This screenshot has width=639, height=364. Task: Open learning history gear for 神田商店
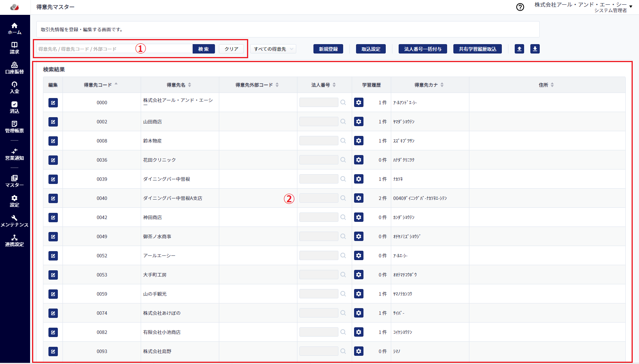pos(359,217)
